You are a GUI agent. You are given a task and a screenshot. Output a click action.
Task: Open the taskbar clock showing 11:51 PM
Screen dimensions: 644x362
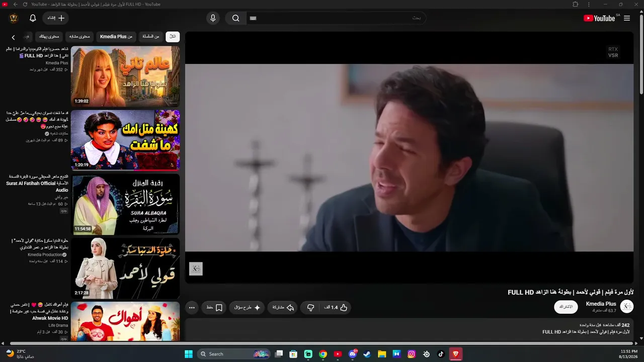[x=628, y=354]
